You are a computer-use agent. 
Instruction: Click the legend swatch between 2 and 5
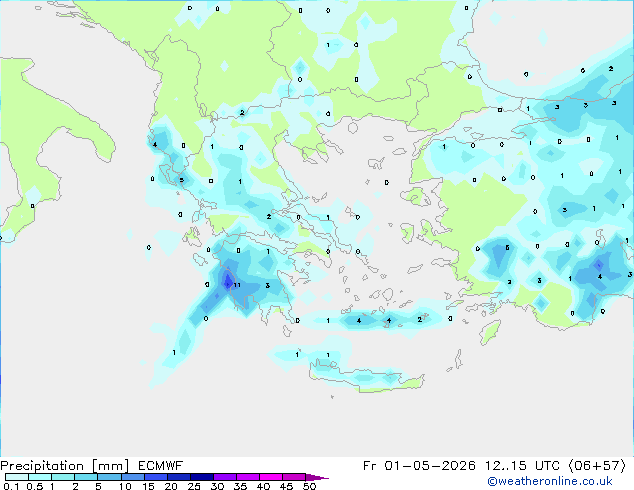pos(86,477)
